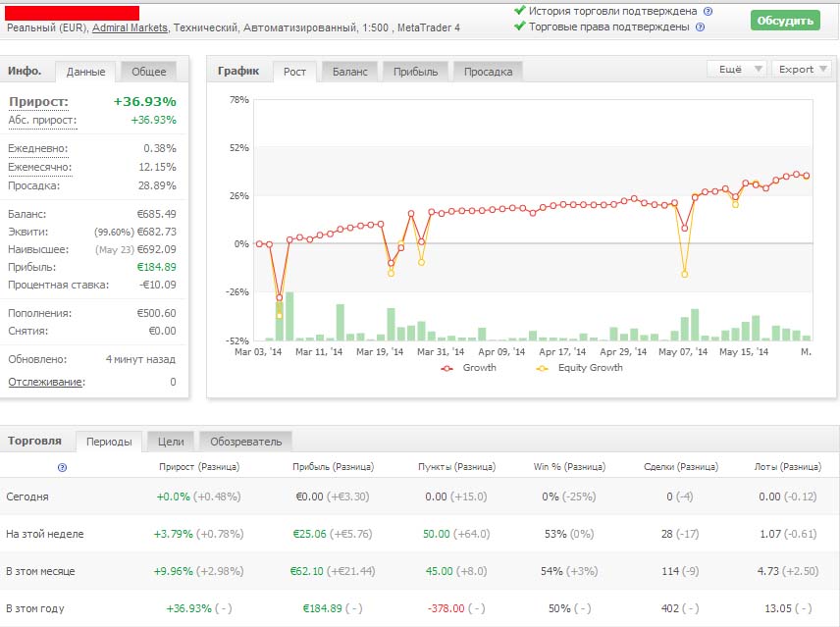840x627 pixels.
Task: Click help icon beside "История торговли подтверждена"
Action: click(x=708, y=11)
